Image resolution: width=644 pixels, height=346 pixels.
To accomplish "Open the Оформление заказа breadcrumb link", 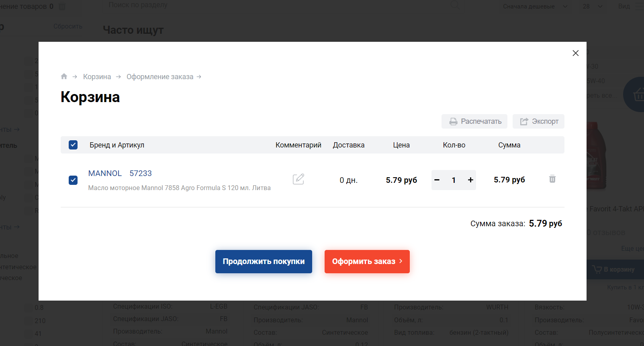I will pyautogui.click(x=160, y=77).
